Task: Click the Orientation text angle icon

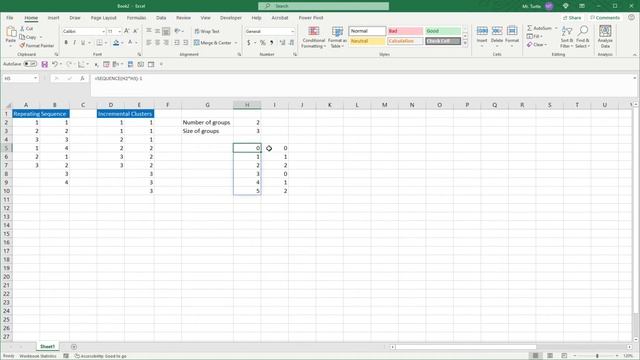Action: [x=177, y=31]
